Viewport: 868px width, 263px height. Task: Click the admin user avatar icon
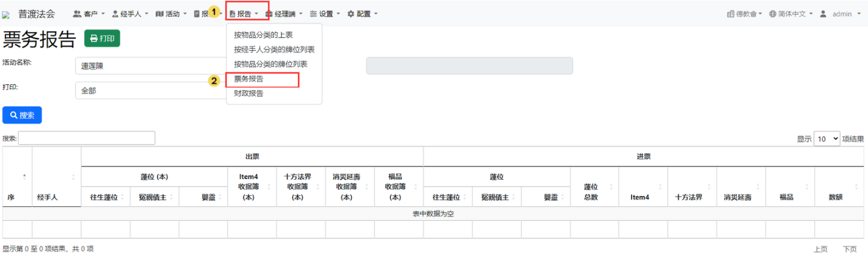coord(823,14)
